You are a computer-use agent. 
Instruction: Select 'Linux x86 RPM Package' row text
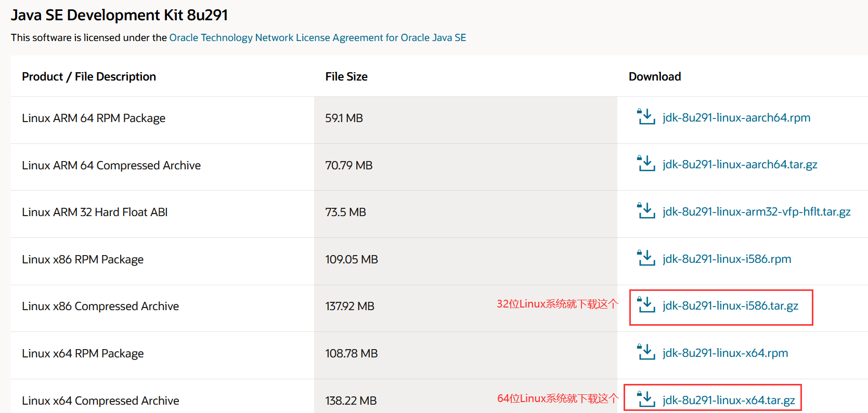point(83,259)
